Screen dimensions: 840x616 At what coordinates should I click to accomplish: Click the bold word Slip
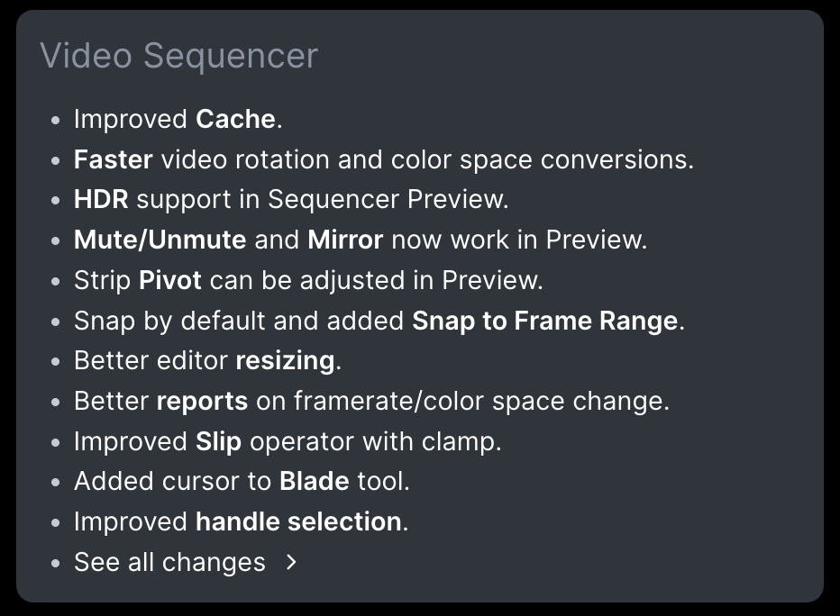[x=218, y=441]
